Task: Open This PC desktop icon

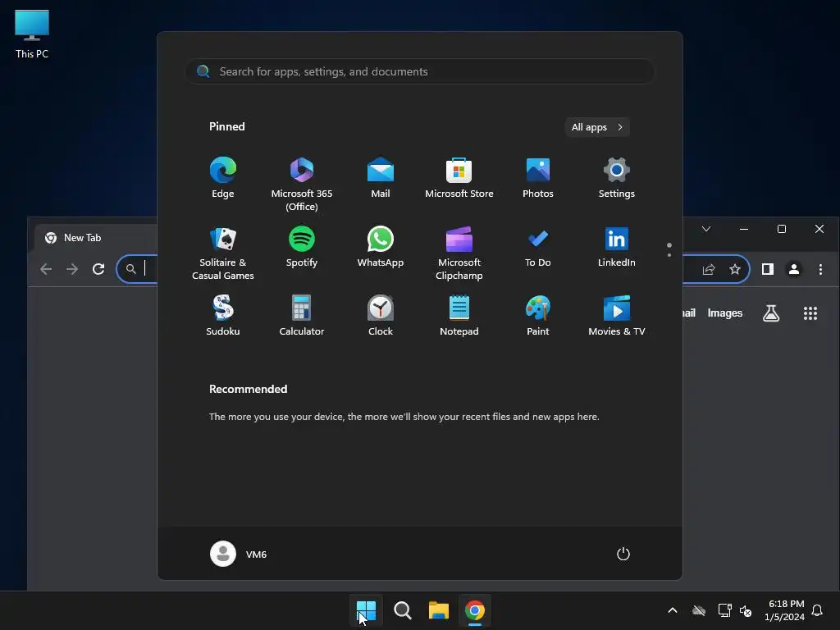Action: (32, 34)
